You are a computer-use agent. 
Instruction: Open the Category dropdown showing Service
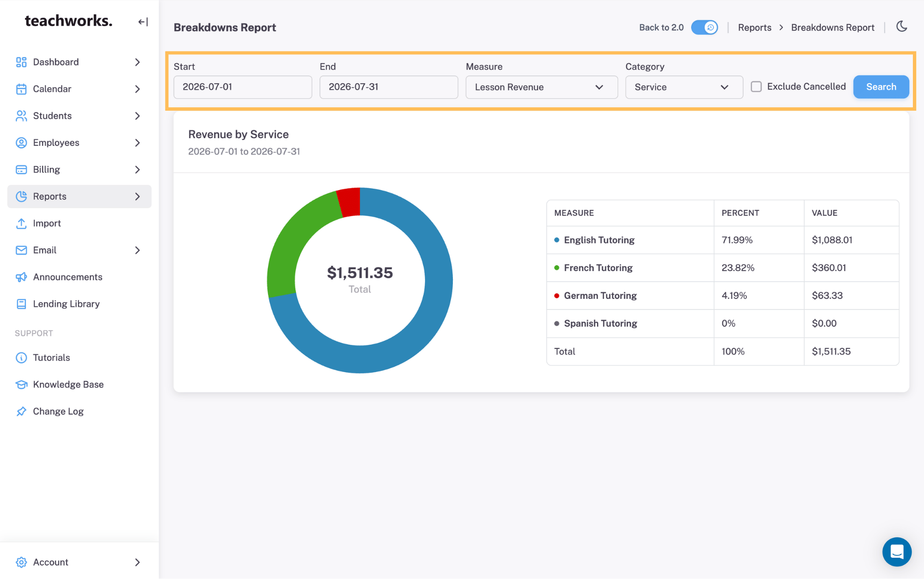point(684,87)
